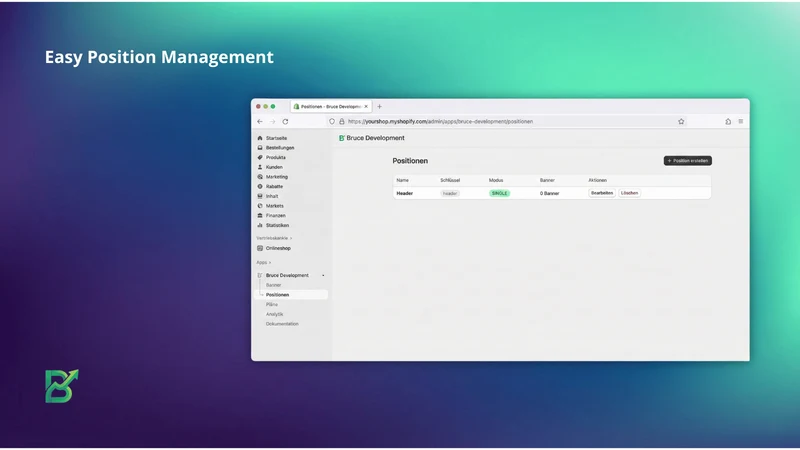Open Onlineshop sales channel
This screenshot has width=800, height=450.
278,248
